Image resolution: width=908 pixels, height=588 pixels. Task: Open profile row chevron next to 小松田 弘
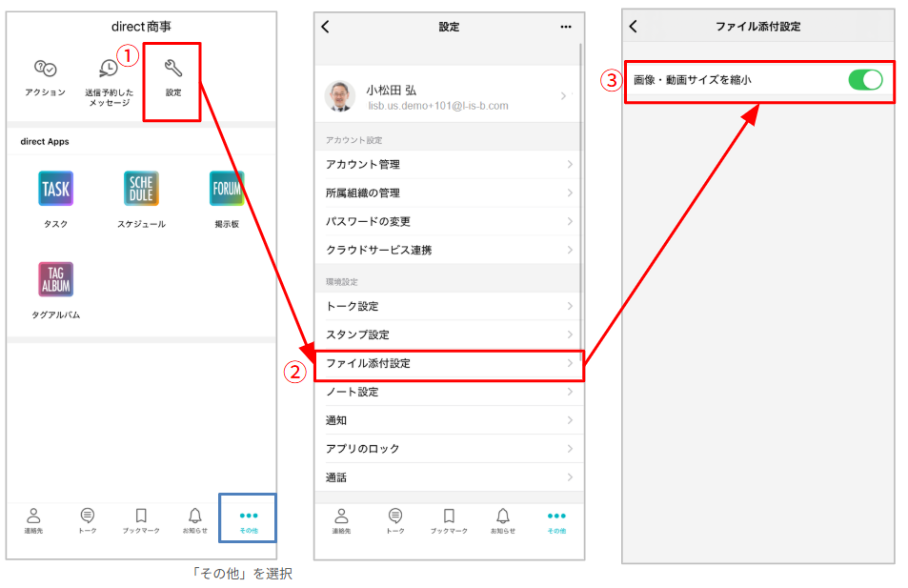(563, 95)
